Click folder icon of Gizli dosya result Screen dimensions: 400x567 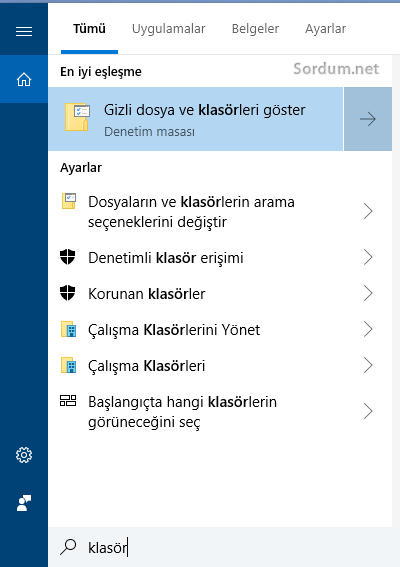point(77,117)
